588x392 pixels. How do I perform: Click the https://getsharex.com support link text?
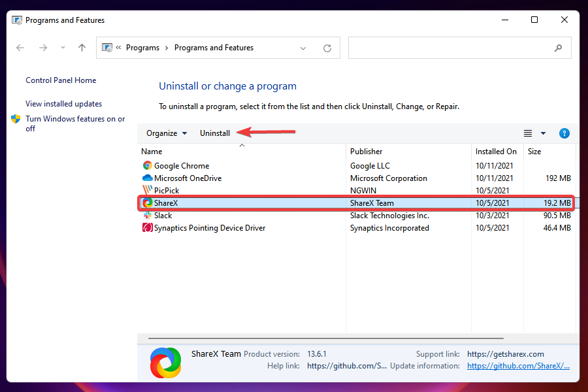point(506,353)
